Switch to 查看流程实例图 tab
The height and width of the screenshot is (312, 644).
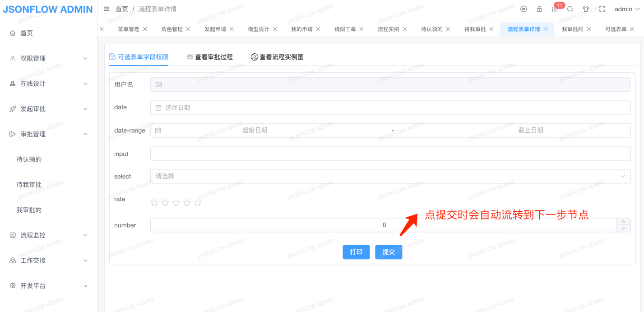(x=277, y=57)
